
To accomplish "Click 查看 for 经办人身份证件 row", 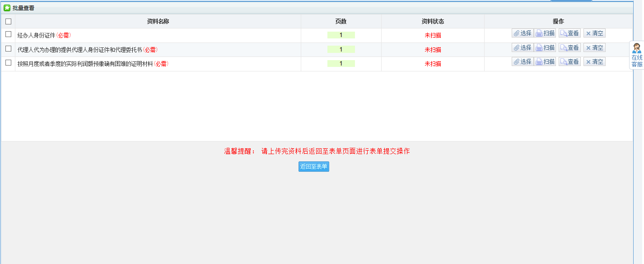I will point(569,33).
